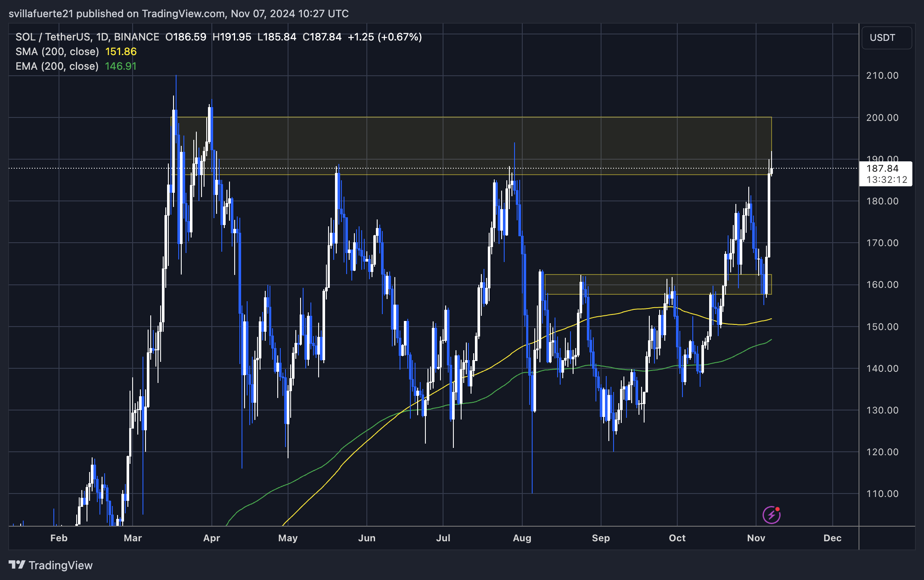Image resolution: width=924 pixels, height=580 pixels.
Task: Open the USDT currency selector button
Action: 887,37
